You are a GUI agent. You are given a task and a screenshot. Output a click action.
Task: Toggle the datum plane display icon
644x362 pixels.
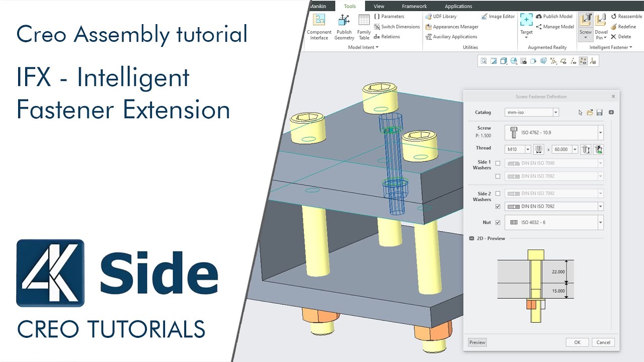563,61
